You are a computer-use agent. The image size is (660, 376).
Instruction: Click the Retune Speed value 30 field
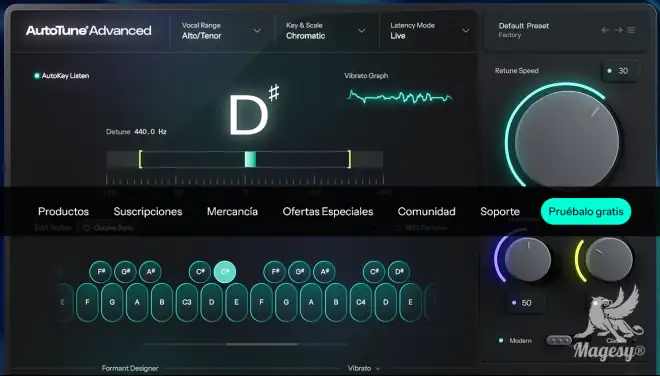click(x=620, y=71)
